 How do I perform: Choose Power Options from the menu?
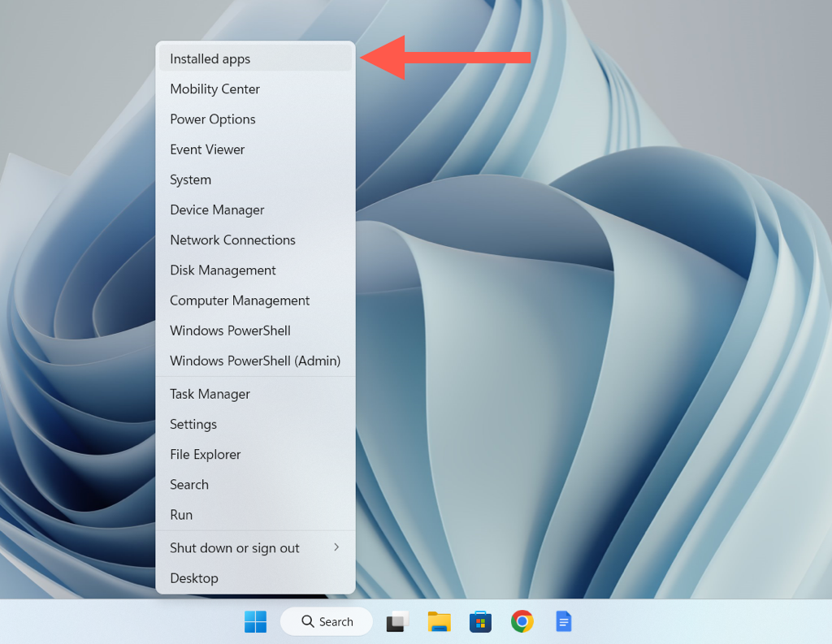255,119
